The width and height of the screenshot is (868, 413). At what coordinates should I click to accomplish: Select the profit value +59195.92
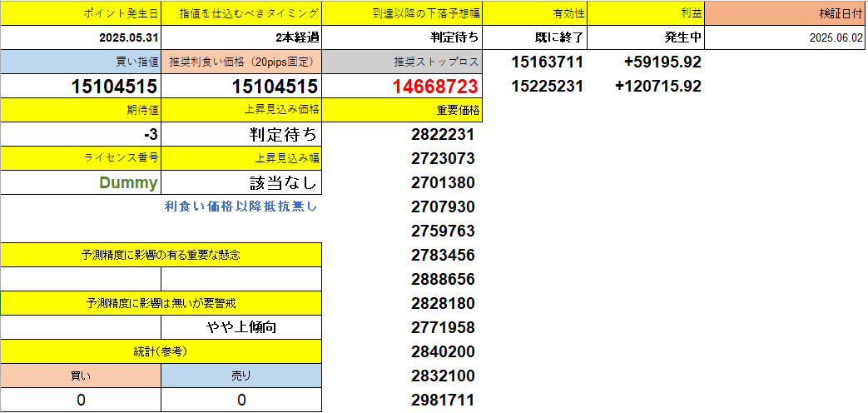[x=662, y=62]
